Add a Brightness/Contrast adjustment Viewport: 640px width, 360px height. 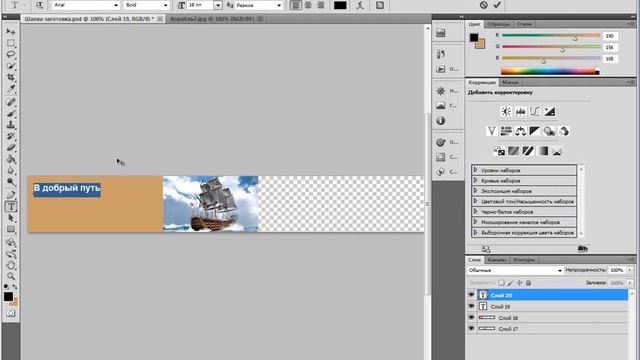506,111
